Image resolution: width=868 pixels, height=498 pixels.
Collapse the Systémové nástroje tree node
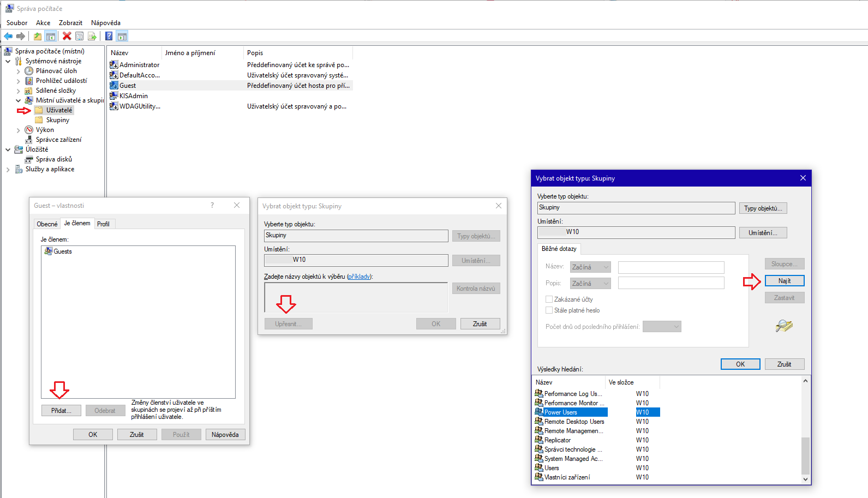[8, 61]
